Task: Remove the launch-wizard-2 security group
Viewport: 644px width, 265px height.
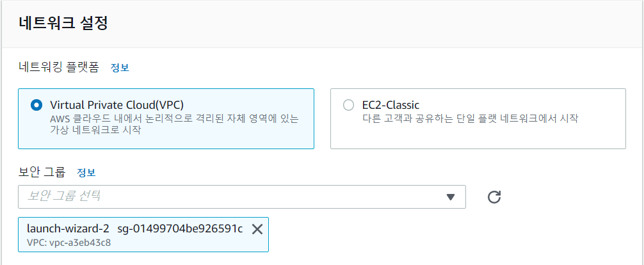Action: (x=257, y=229)
